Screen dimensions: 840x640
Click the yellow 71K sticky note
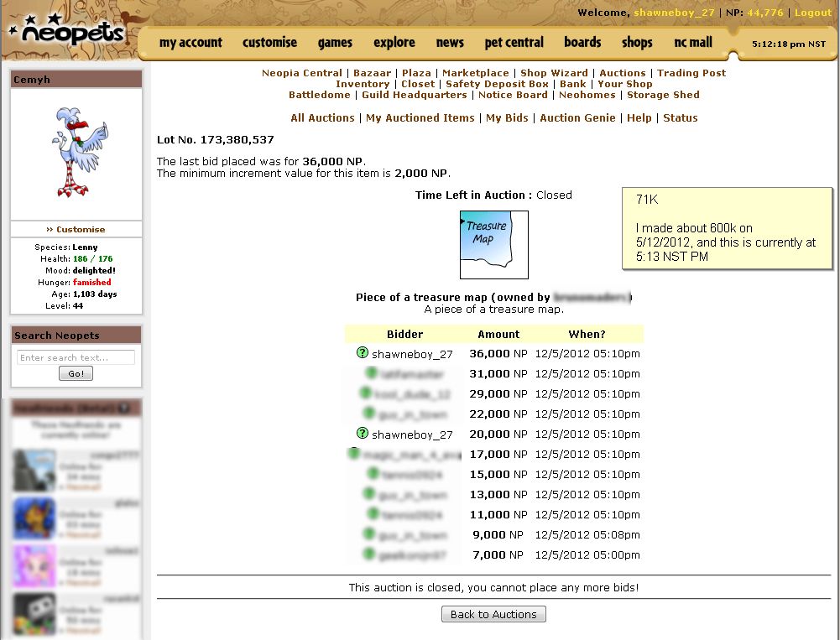727,228
